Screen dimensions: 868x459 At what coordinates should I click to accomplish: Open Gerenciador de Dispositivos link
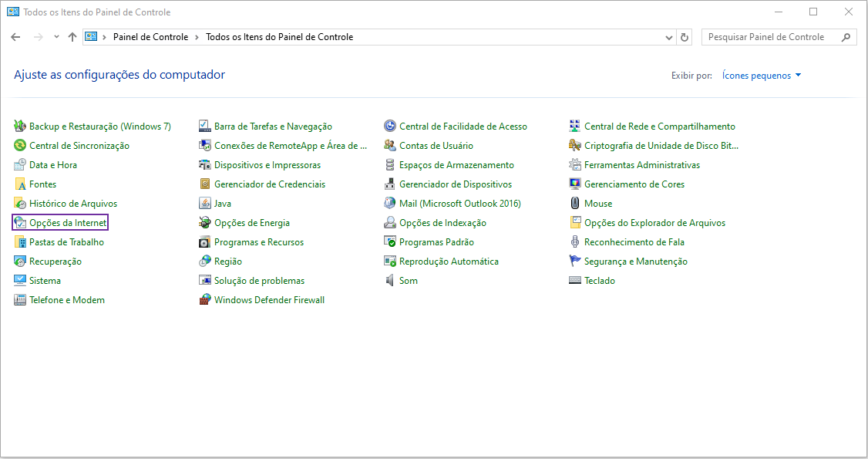(456, 184)
